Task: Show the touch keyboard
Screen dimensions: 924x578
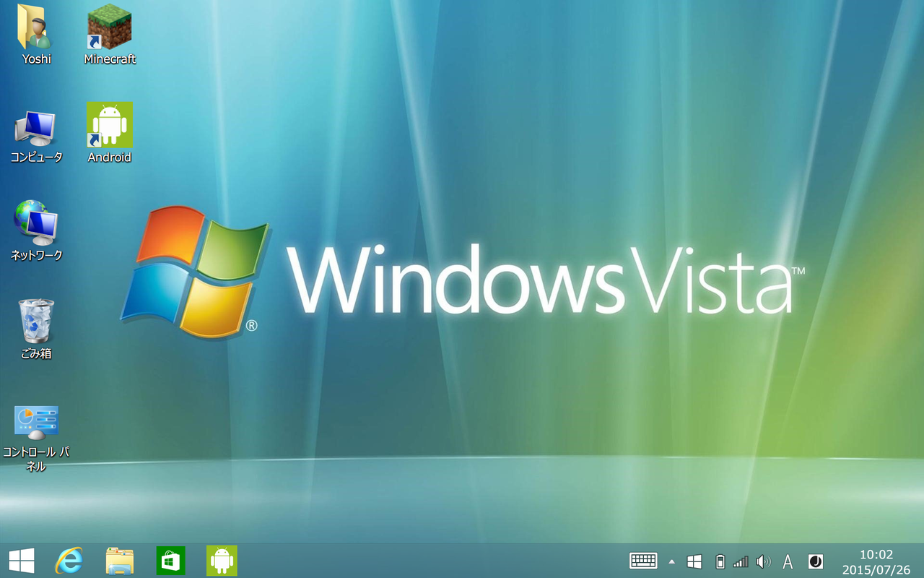Action: point(643,561)
